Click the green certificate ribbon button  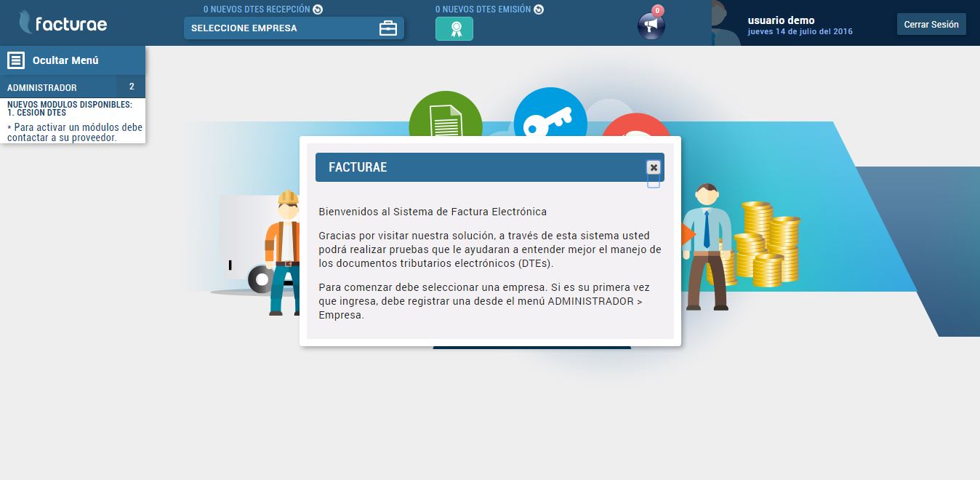tap(454, 28)
